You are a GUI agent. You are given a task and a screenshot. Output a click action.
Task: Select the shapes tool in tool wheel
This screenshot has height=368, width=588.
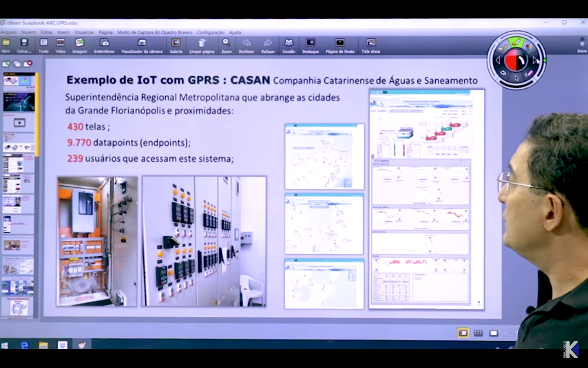coord(528,47)
